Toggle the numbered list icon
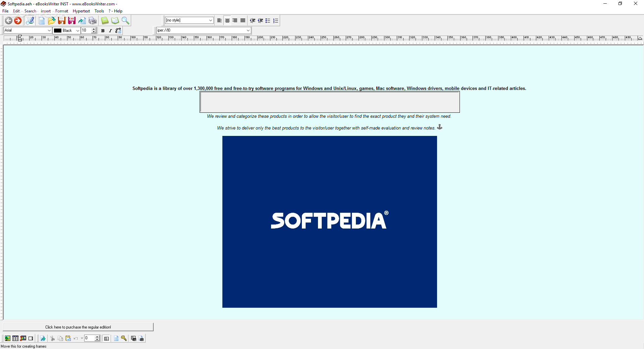The image size is (644, 349). click(276, 20)
